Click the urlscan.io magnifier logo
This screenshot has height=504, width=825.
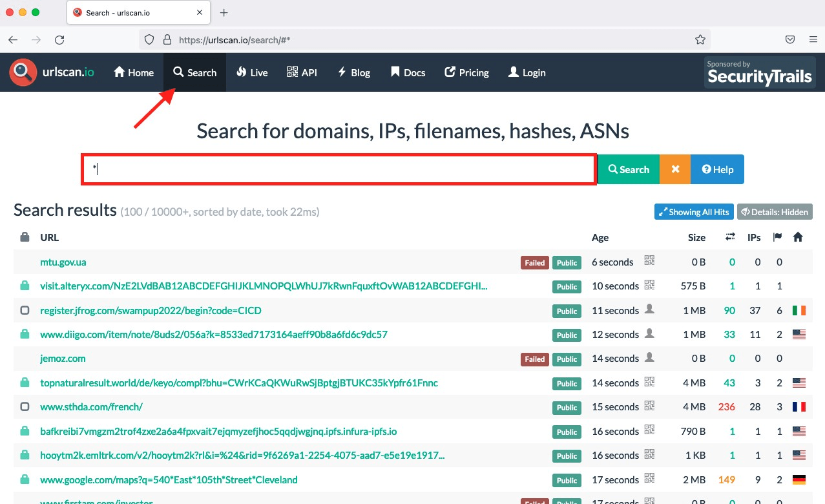pos(23,72)
